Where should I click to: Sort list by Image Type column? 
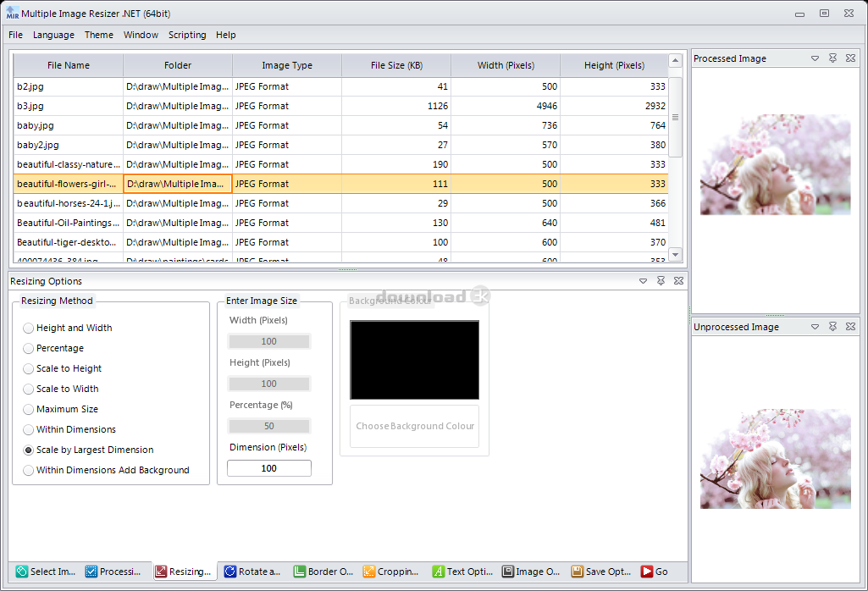pos(287,65)
